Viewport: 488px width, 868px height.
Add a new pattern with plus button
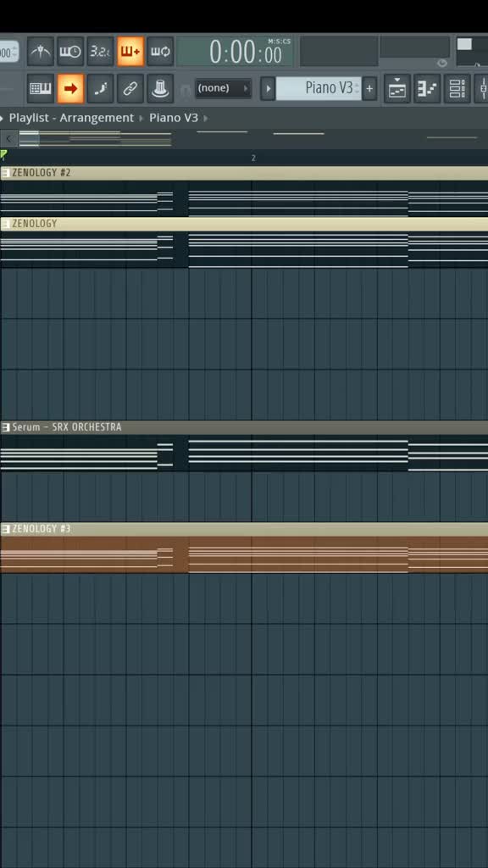point(369,88)
